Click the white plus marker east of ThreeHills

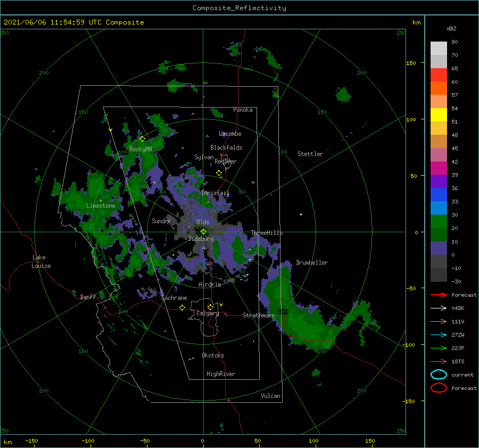(x=301, y=214)
